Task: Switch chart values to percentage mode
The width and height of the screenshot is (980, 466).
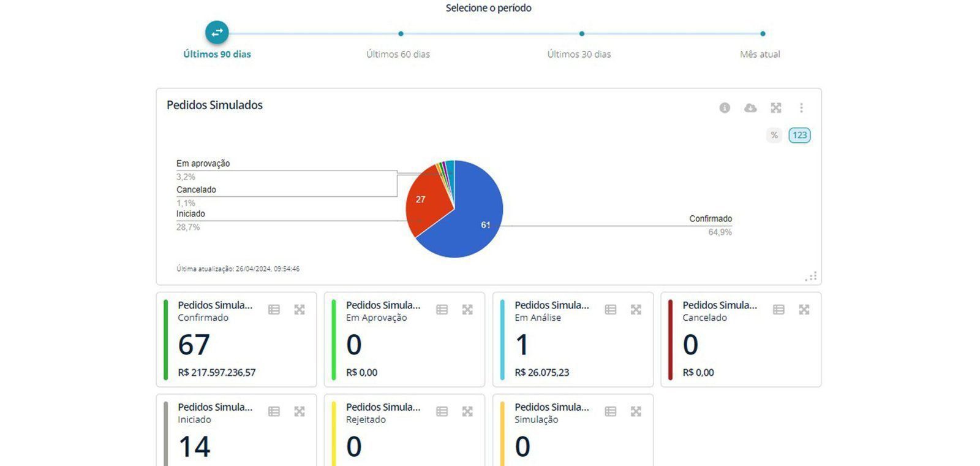Action: (x=774, y=136)
